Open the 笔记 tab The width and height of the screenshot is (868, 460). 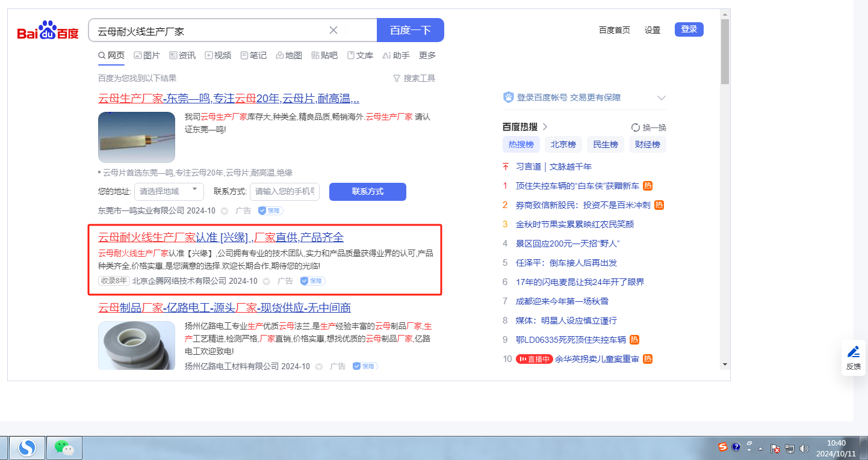(253, 55)
